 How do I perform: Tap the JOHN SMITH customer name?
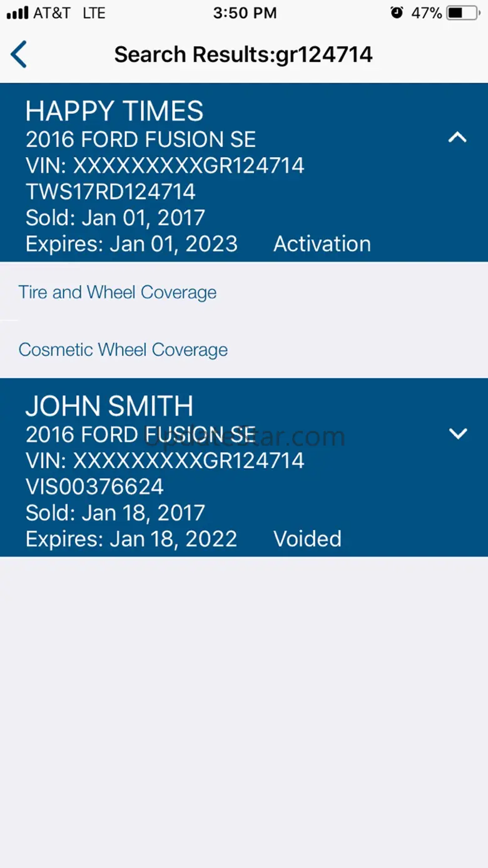(109, 407)
